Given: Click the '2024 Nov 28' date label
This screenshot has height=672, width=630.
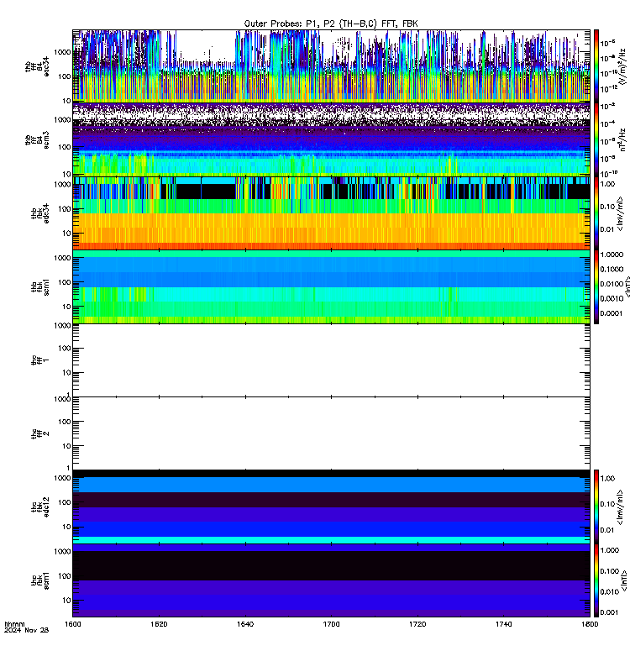Looking at the screenshot, I should [x=27, y=630].
